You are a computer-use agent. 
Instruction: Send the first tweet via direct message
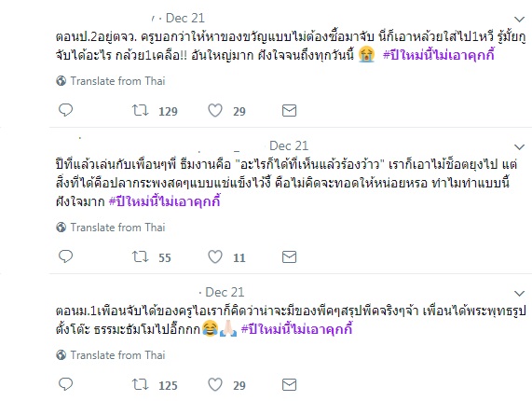[x=289, y=111]
